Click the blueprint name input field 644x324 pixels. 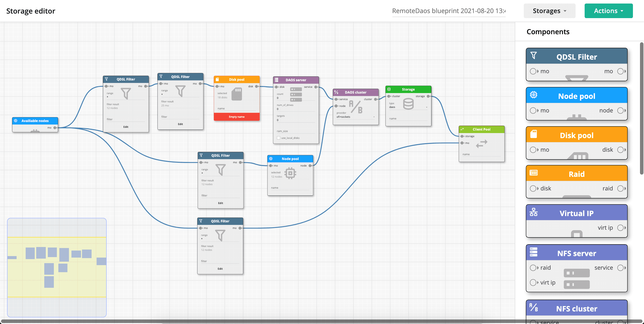coord(449,11)
